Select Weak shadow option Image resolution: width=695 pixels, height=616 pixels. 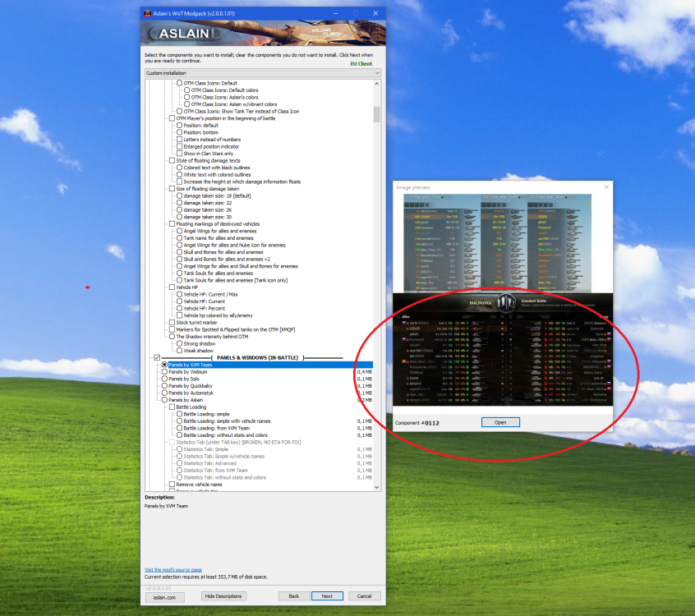(180, 351)
